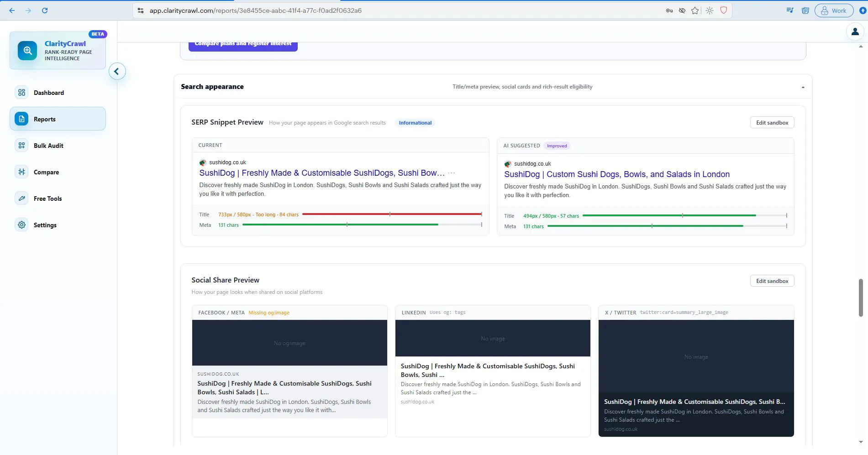The image size is (868, 455).
Task: Open Bulk Audit in sidebar
Action: click(x=58, y=146)
